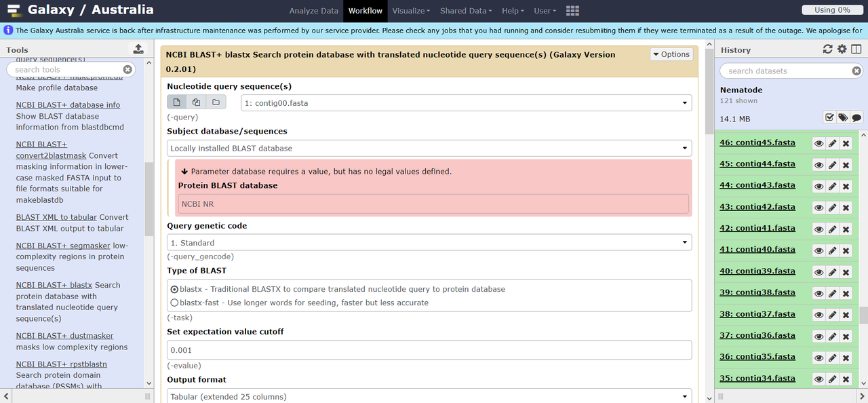View data of contig45.fasta
The height and width of the screenshot is (403, 868).
tap(819, 144)
